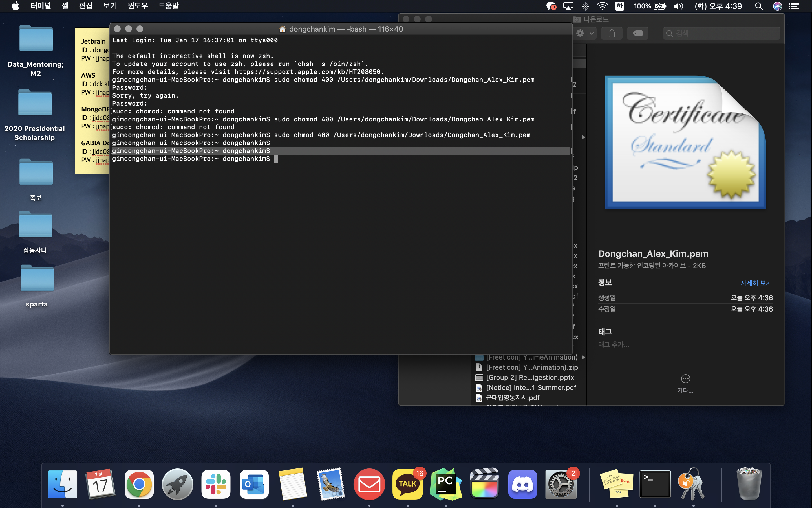Click the 태그 추가... field in Finder
Viewport: 812px width, 508px height.
pyautogui.click(x=614, y=344)
